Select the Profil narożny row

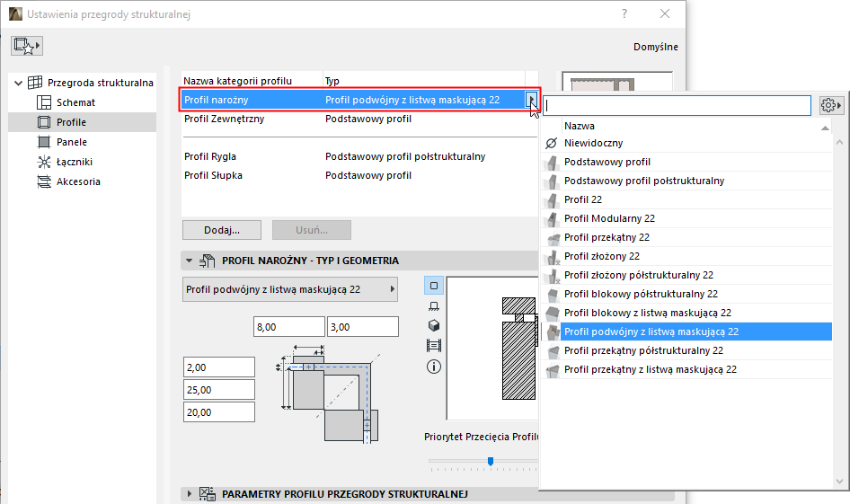tap(359, 100)
